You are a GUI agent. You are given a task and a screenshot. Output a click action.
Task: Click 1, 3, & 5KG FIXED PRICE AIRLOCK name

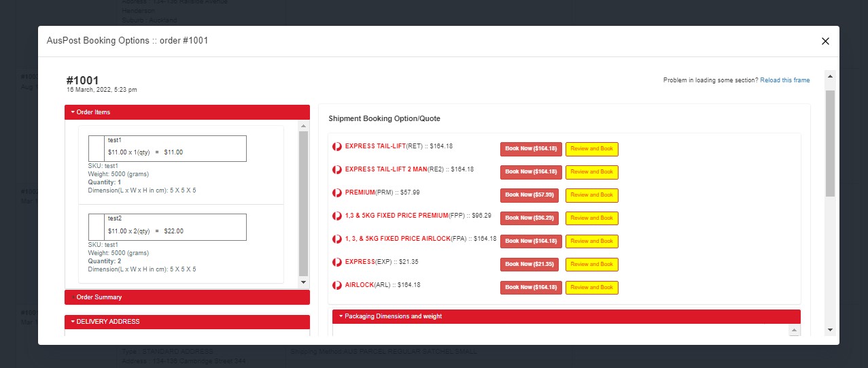(398, 239)
